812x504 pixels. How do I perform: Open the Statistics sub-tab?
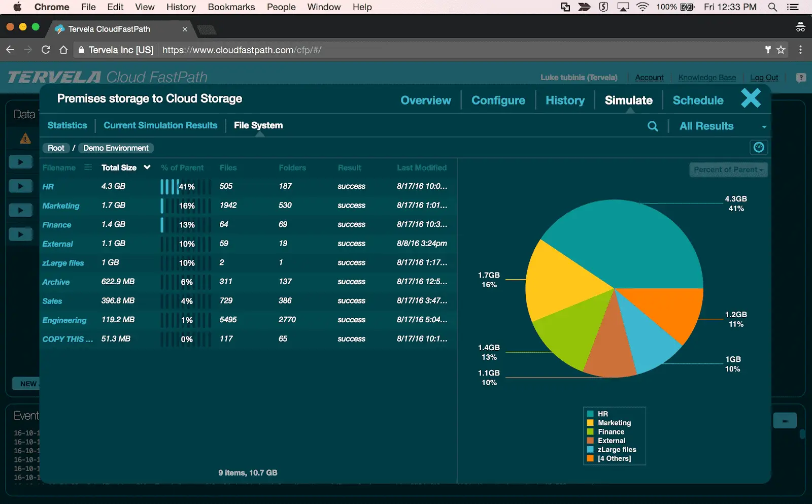click(x=67, y=125)
